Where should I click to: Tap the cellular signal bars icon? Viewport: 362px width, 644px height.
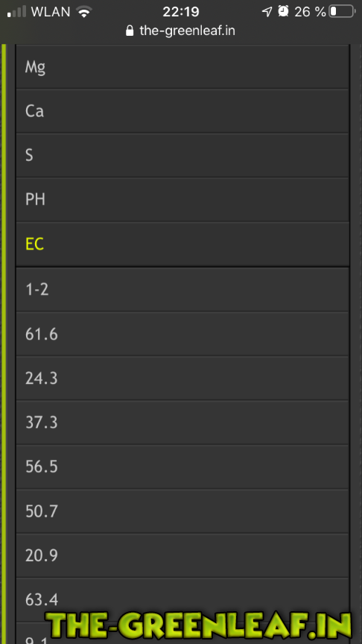coord(17,12)
